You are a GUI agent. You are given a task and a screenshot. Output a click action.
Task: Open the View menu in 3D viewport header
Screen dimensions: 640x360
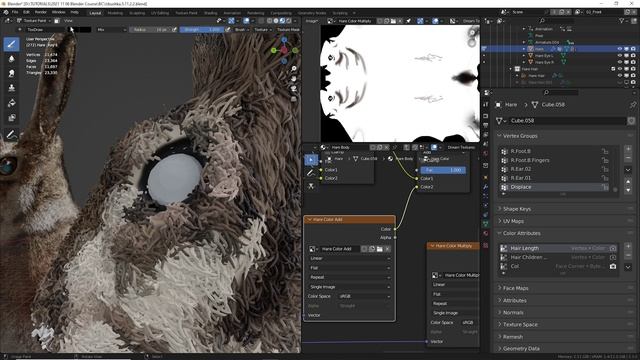coord(68,20)
